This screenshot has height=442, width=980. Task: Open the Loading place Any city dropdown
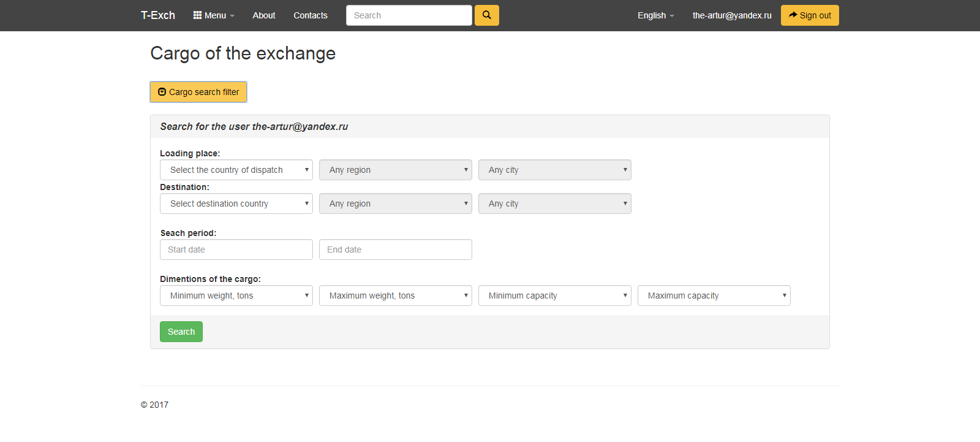pyautogui.click(x=555, y=170)
